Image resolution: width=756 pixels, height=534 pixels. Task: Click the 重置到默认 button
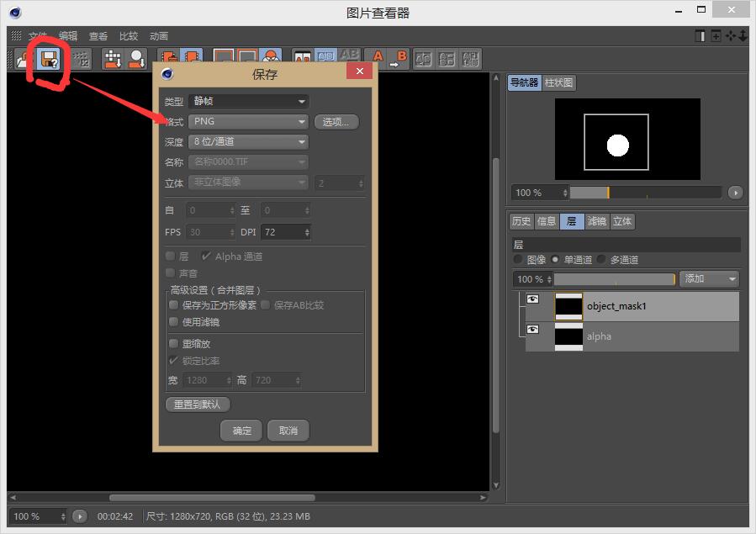[x=197, y=404]
